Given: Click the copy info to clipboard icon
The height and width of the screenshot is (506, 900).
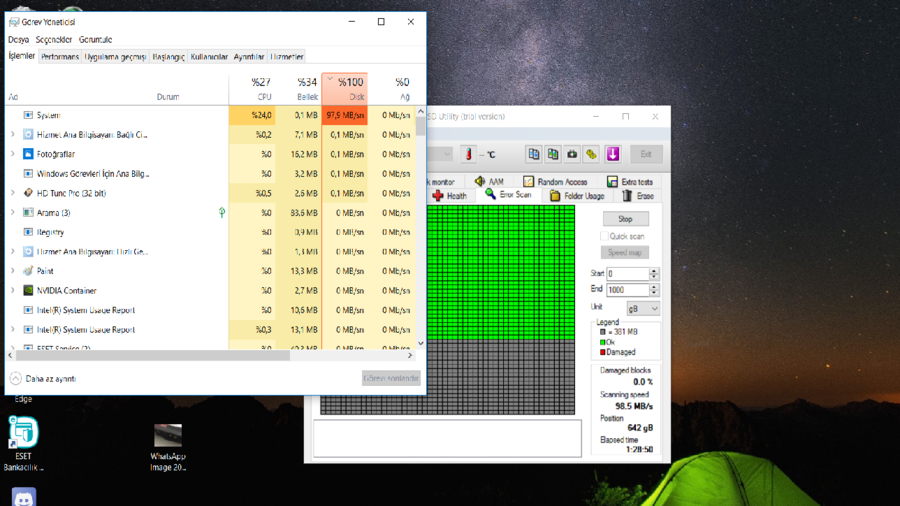Looking at the screenshot, I should click(534, 154).
